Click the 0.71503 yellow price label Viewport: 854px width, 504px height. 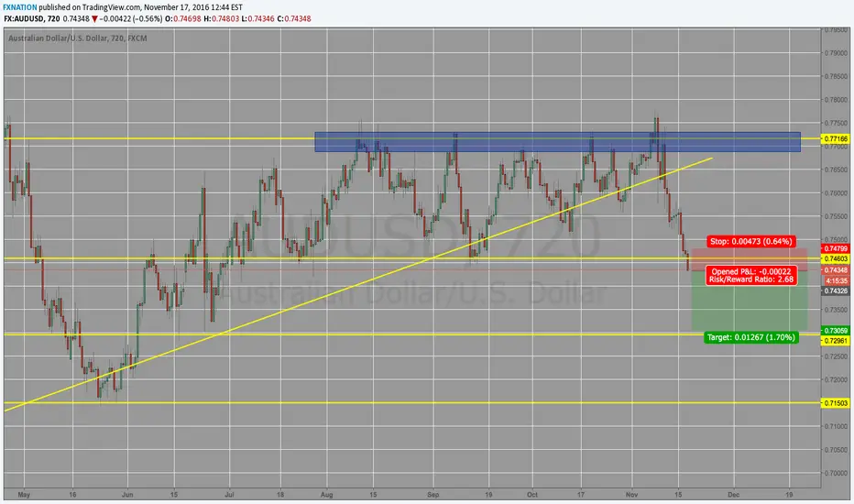pos(836,403)
